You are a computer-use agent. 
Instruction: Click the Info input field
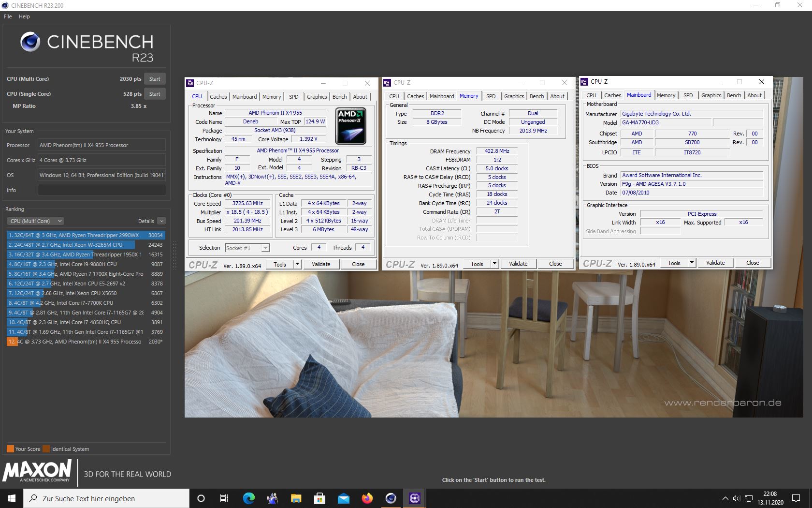[102, 190]
